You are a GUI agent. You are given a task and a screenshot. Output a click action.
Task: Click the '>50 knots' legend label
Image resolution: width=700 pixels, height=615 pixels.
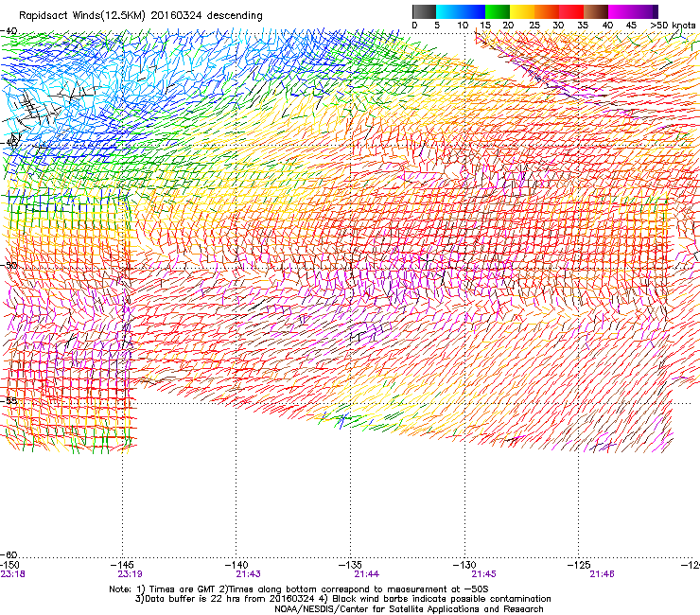click(673, 26)
